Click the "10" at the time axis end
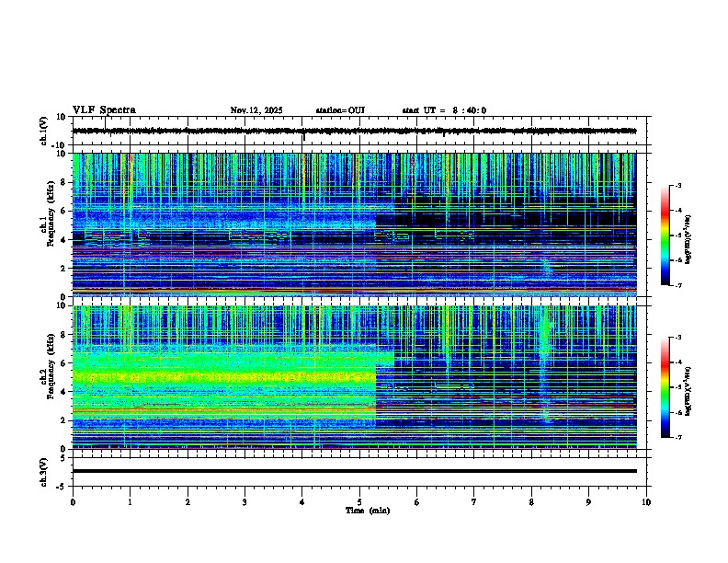 click(x=646, y=502)
